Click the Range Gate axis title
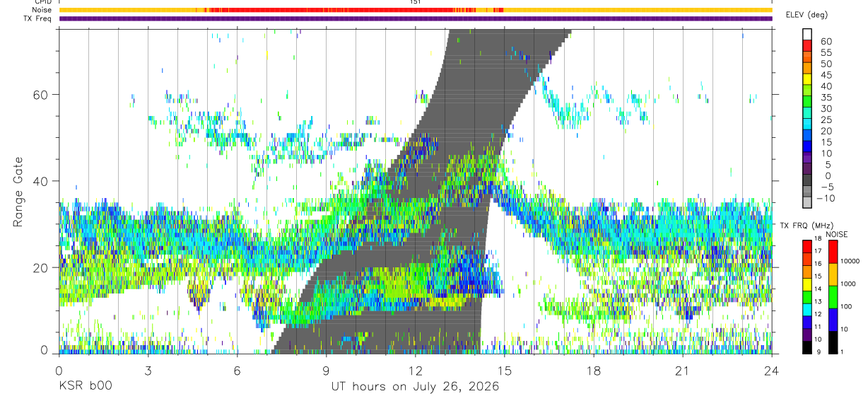868x401 pixels. [x=18, y=192]
